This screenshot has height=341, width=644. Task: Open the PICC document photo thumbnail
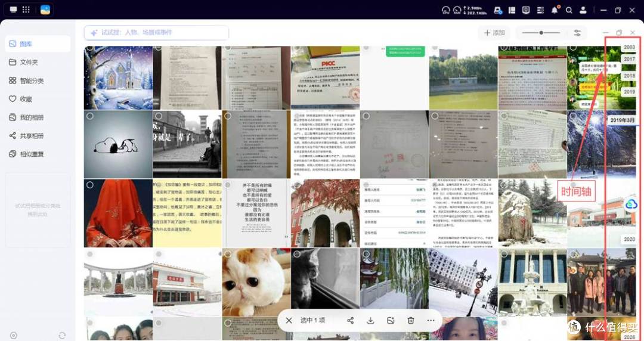(326, 77)
